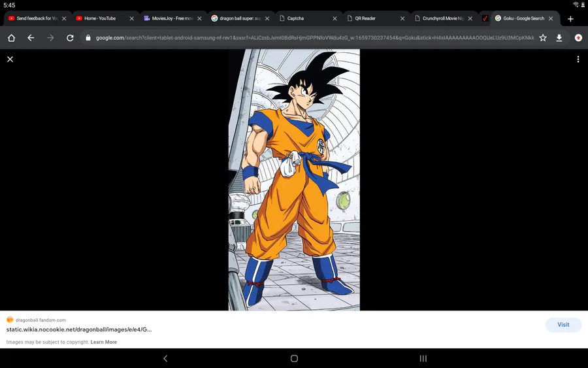Reload the current page
The height and width of the screenshot is (368, 588).
coord(70,38)
